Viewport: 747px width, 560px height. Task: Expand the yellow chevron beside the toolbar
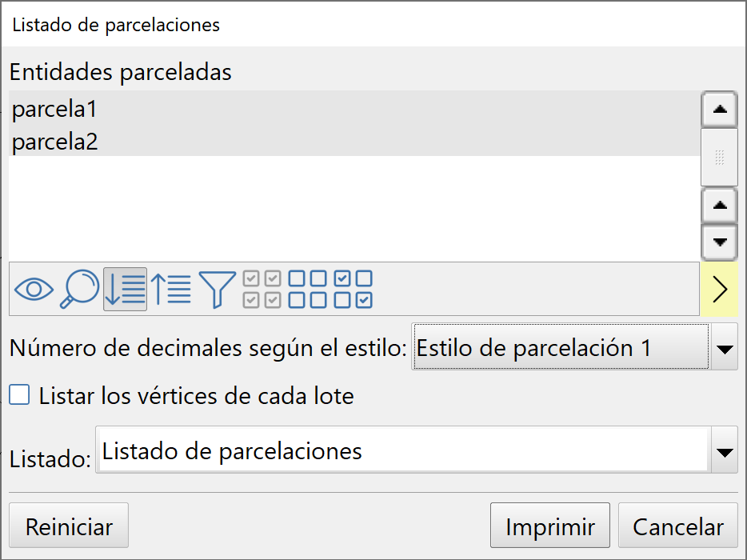720,290
